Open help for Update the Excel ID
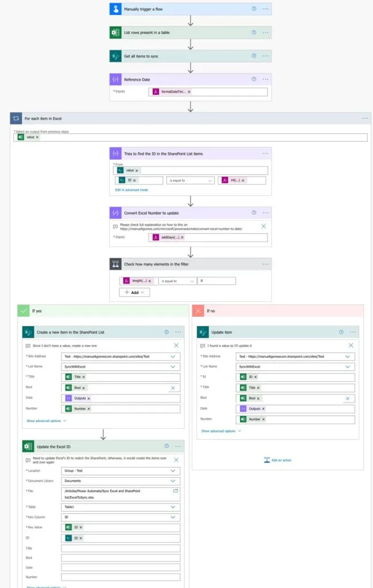 point(166,446)
